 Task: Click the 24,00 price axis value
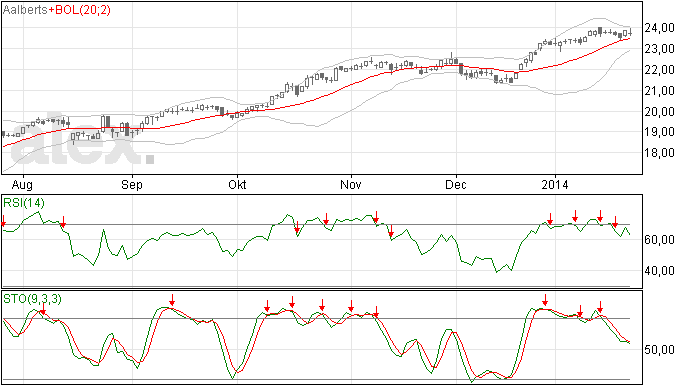[x=659, y=28]
